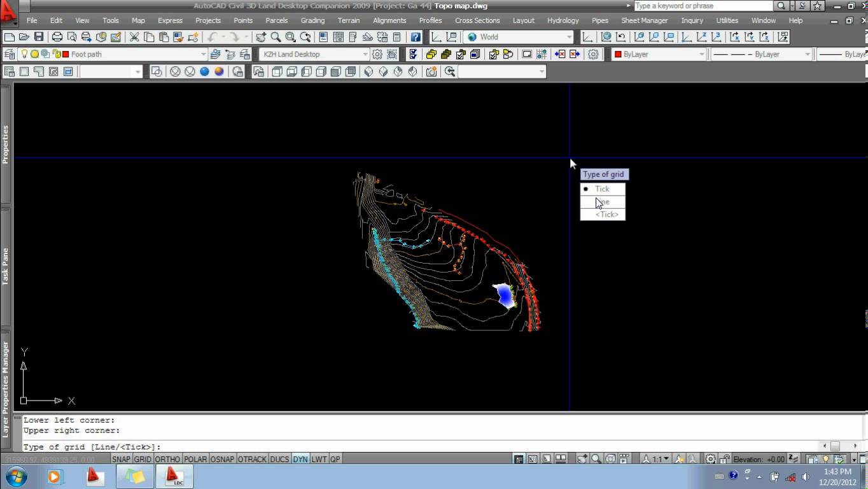The height and width of the screenshot is (489, 868).
Task: Save the drawing using the Save icon
Action: (38, 36)
